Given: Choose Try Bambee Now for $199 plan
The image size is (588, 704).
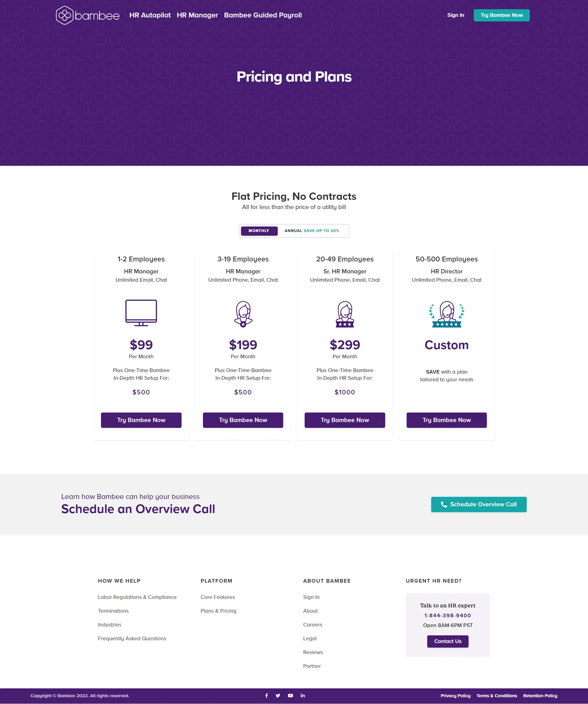Looking at the screenshot, I should coord(243,420).
